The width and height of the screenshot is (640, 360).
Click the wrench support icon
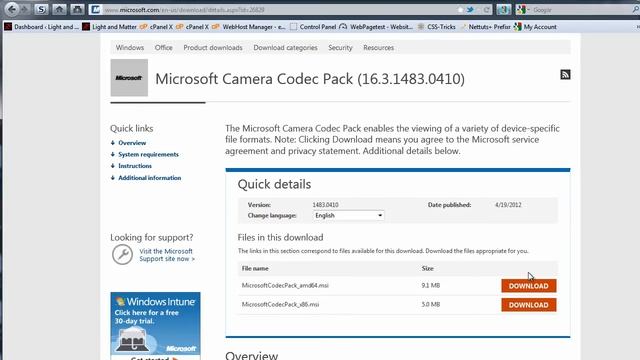(122, 255)
